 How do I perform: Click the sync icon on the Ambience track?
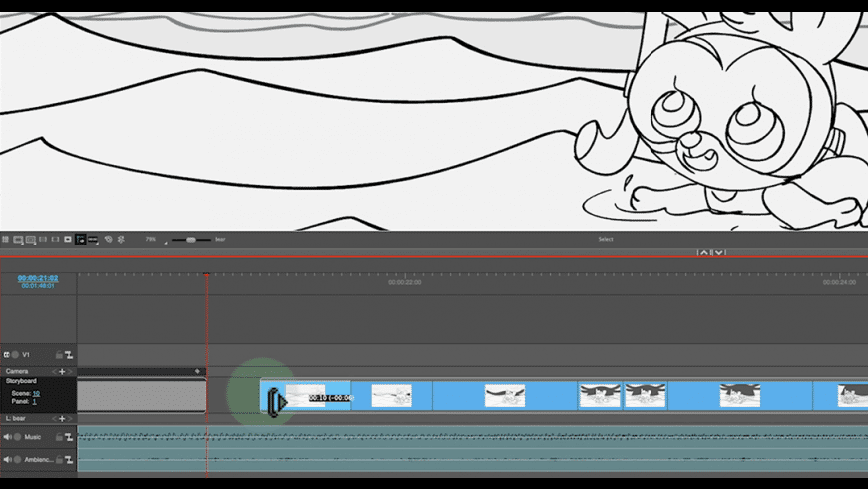pos(69,460)
